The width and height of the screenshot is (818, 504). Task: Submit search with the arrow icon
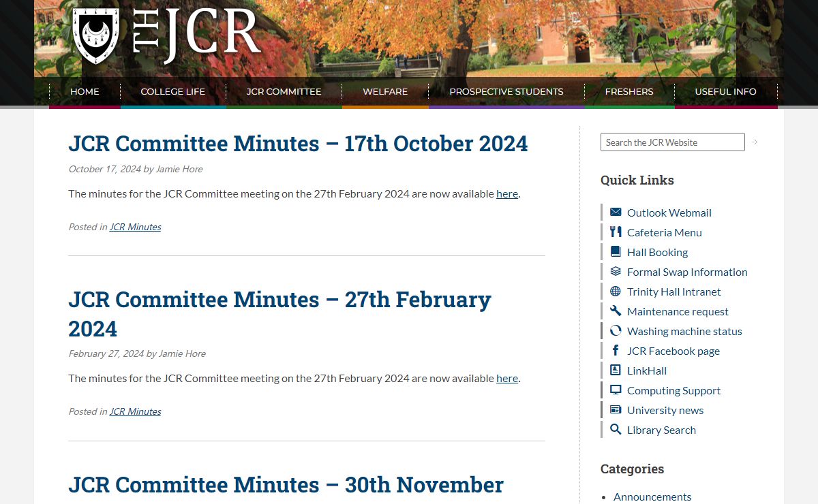[x=755, y=142]
